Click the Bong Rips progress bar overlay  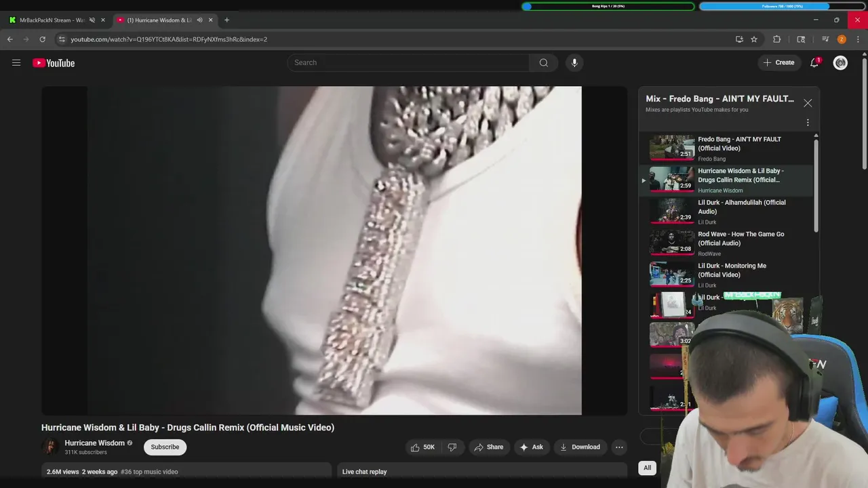coord(608,6)
